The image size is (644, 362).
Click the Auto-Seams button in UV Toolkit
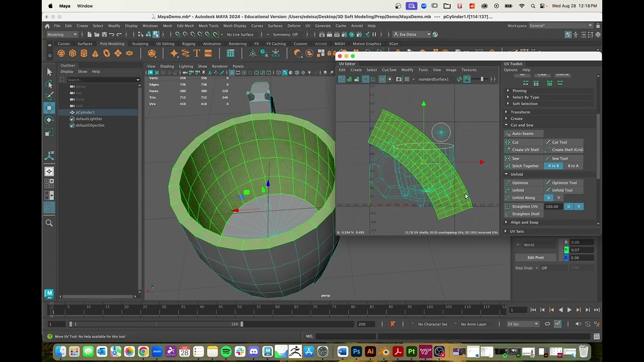pos(523,133)
